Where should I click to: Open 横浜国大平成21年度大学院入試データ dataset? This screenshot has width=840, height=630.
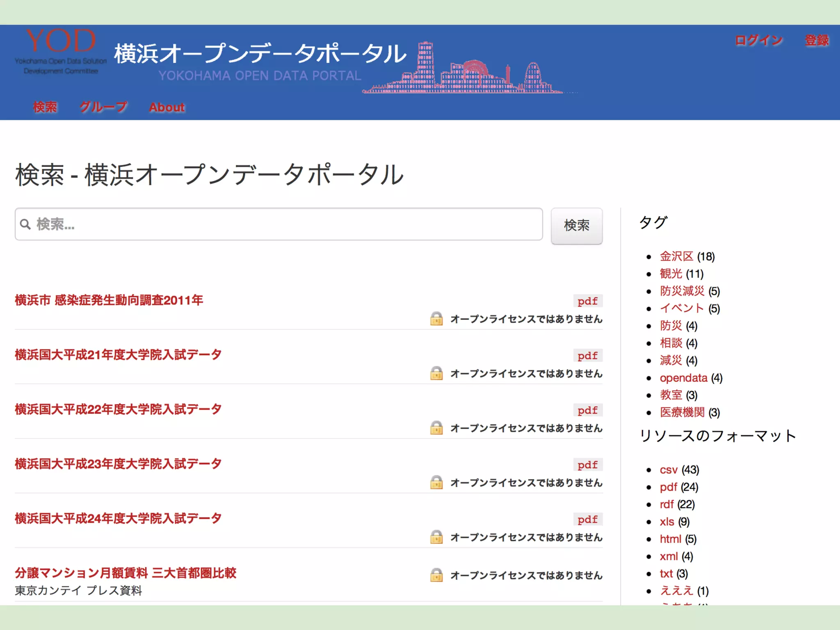[118, 355]
